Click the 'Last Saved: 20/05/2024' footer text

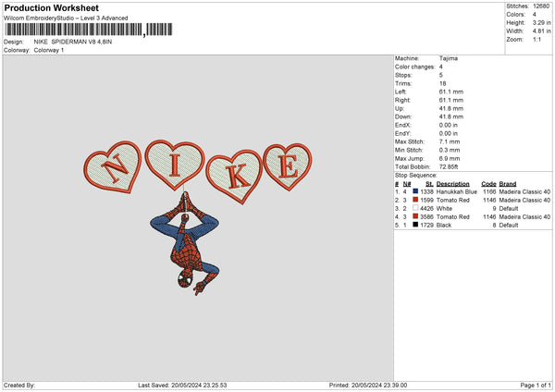coord(182,385)
